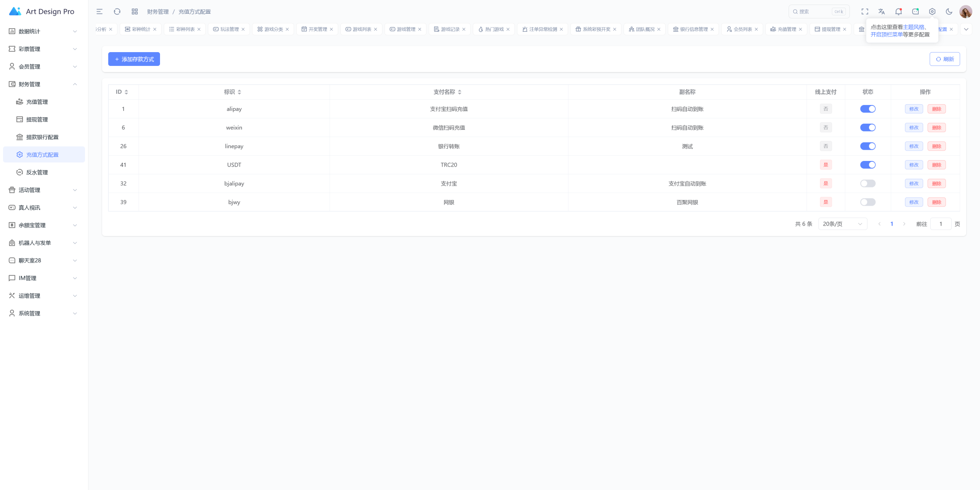
Task: Click 删除 for the bjwy row
Action: coord(936,202)
